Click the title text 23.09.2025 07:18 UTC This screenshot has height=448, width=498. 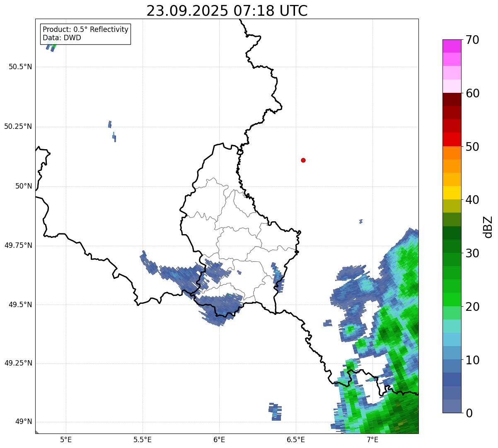click(227, 10)
